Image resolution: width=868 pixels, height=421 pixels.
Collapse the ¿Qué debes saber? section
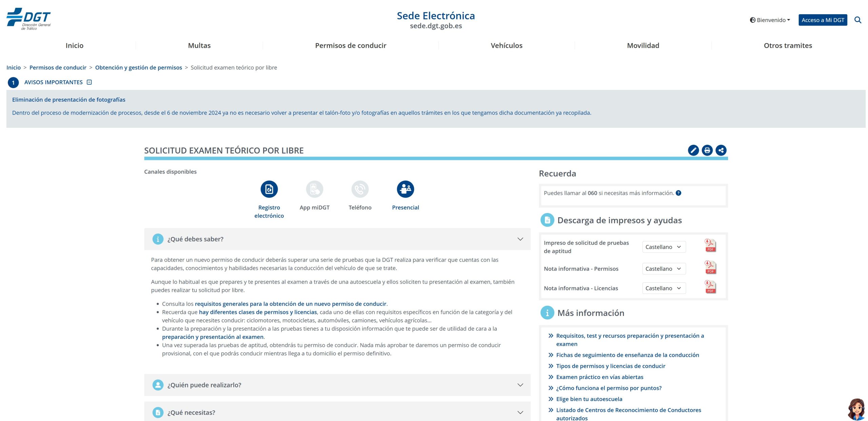click(520, 239)
